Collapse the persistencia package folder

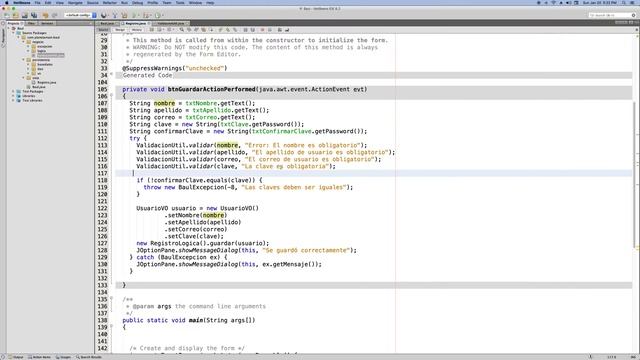(x=23, y=60)
